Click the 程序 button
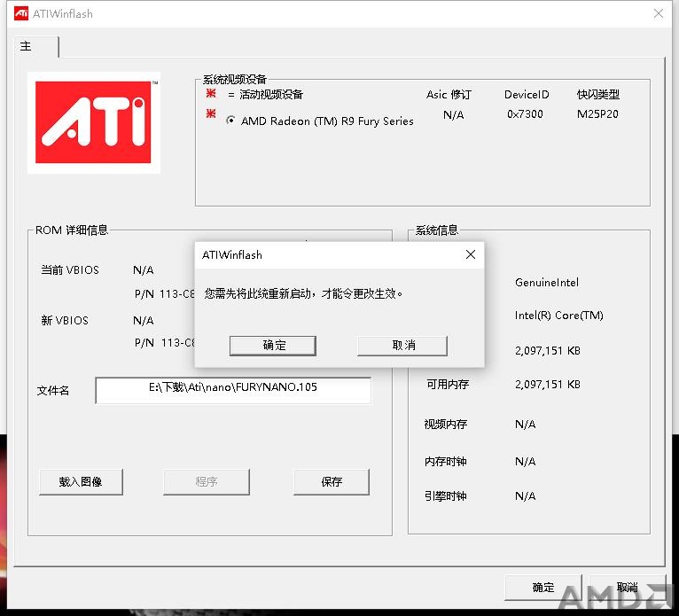The width and height of the screenshot is (679, 616). pyautogui.click(x=207, y=482)
